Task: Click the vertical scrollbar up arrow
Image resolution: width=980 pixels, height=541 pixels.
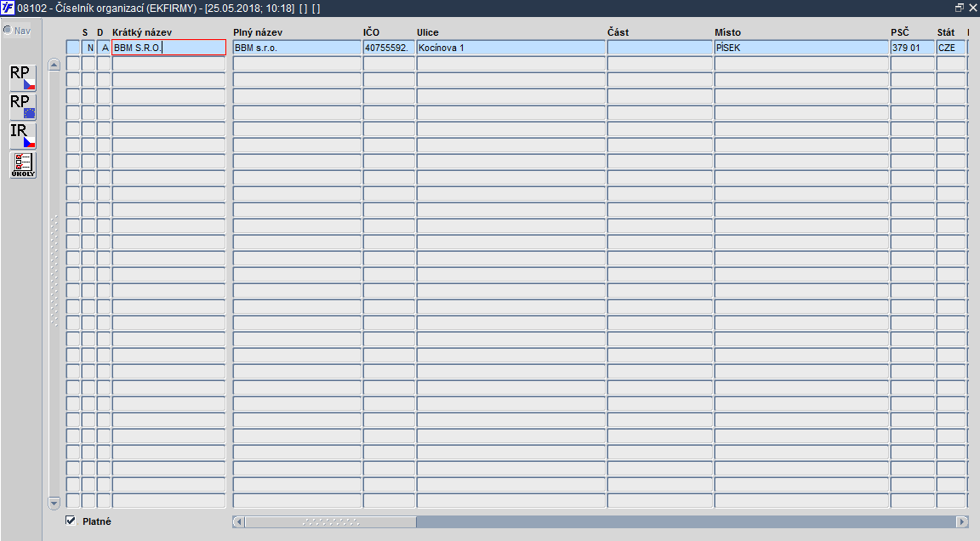Action: point(54,65)
